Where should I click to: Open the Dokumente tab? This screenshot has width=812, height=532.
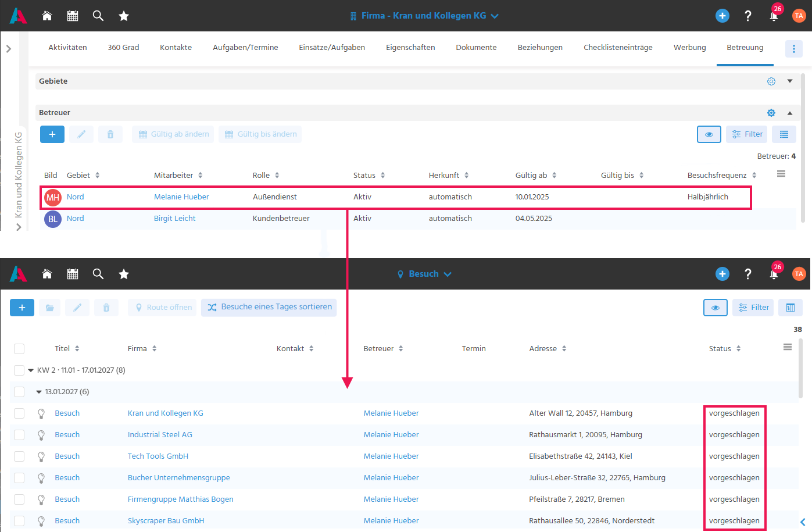pyautogui.click(x=476, y=48)
